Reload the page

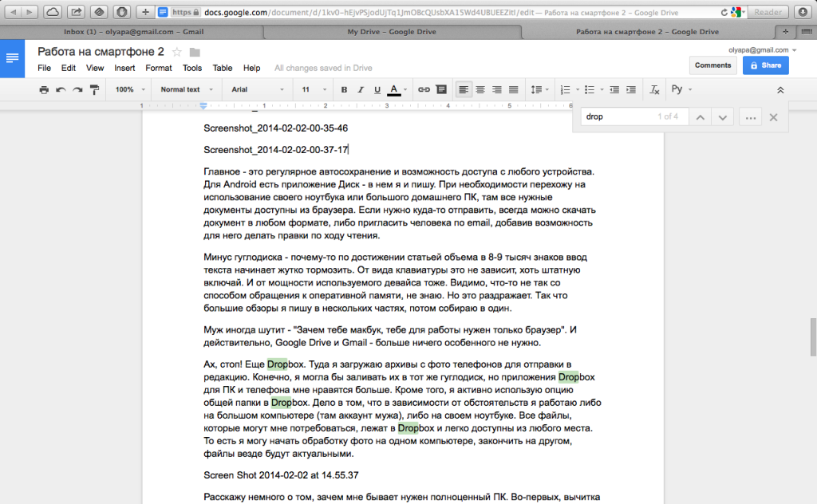(x=724, y=13)
